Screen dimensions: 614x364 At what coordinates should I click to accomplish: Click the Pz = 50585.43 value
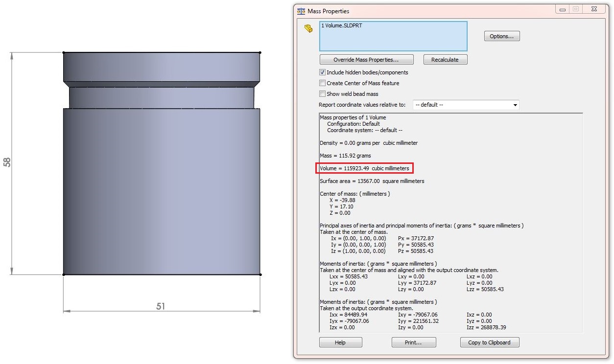[x=416, y=251]
